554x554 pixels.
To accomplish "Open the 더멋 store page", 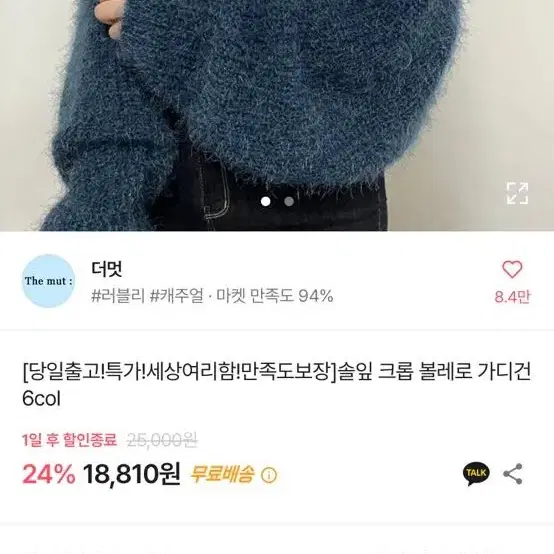I will tap(107, 269).
